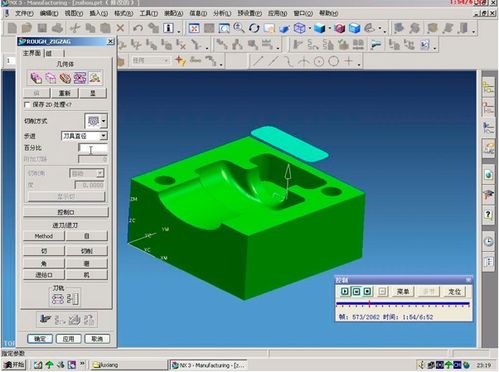Open the cut method icon dropdown
The width and height of the screenshot is (499, 372).
click(x=104, y=121)
